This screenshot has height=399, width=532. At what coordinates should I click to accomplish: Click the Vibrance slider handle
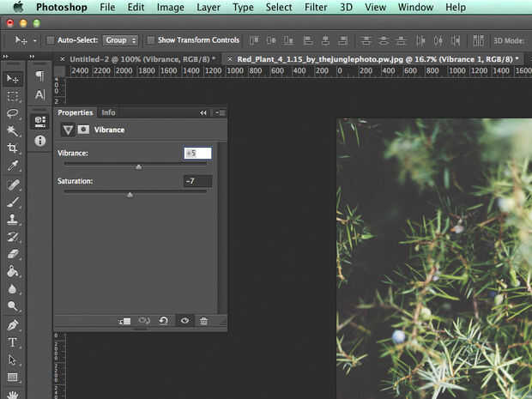[x=138, y=167]
